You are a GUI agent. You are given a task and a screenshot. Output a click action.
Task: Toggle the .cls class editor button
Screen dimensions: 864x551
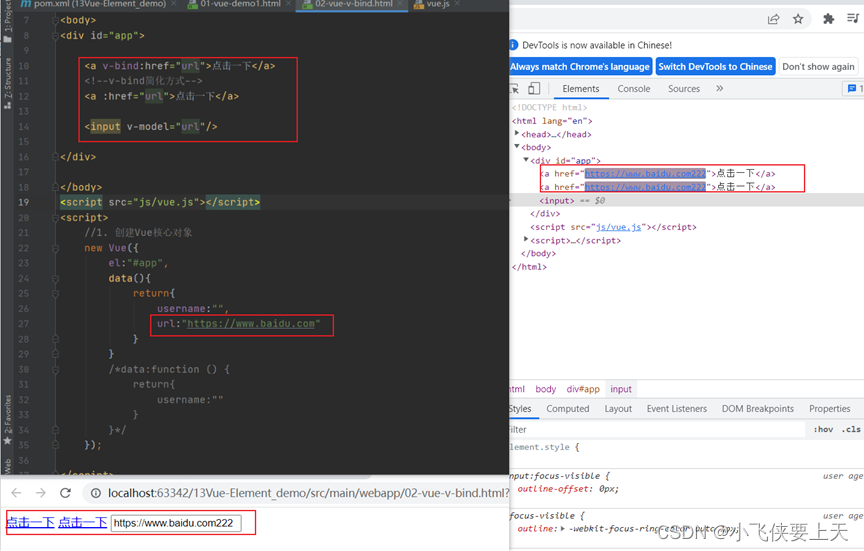[x=851, y=429]
